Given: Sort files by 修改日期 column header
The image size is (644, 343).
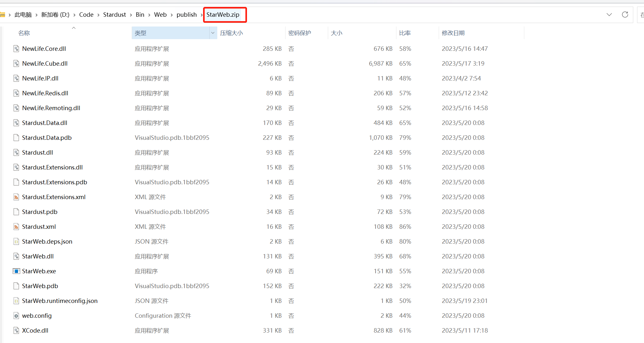Looking at the screenshot, I should (x=453, y=33).
